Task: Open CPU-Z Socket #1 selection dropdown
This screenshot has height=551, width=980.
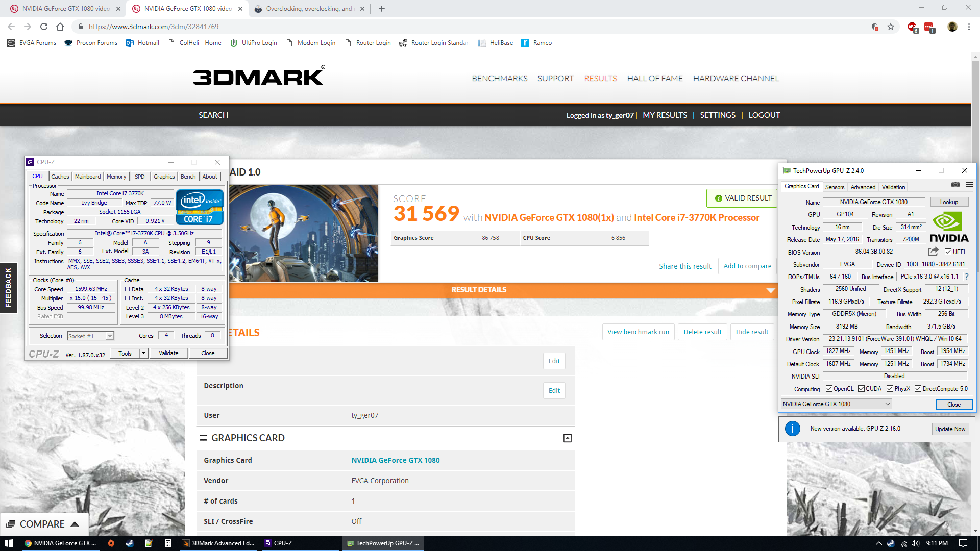Action: pos(90,336)
